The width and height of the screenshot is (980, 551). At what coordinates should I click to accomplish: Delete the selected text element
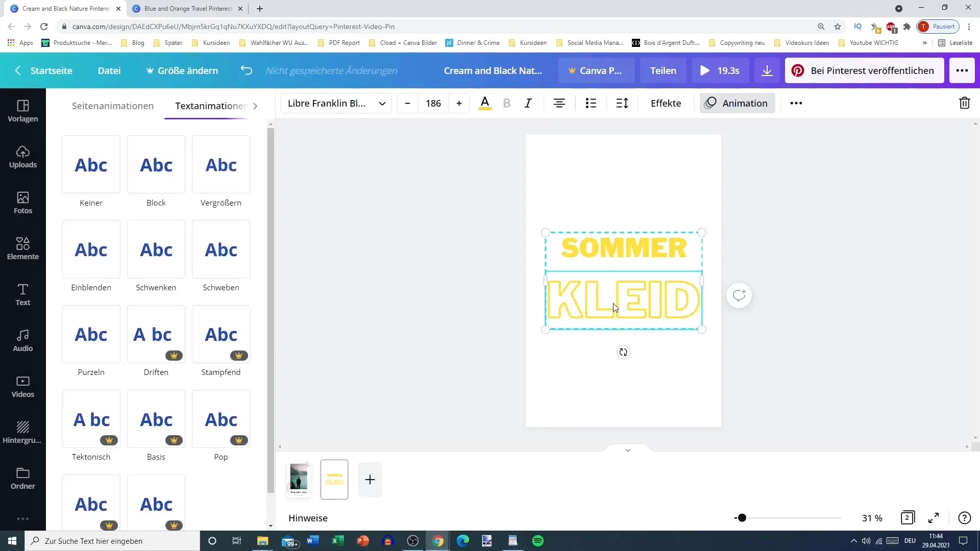pyautogui.click(x=965, y=103)
